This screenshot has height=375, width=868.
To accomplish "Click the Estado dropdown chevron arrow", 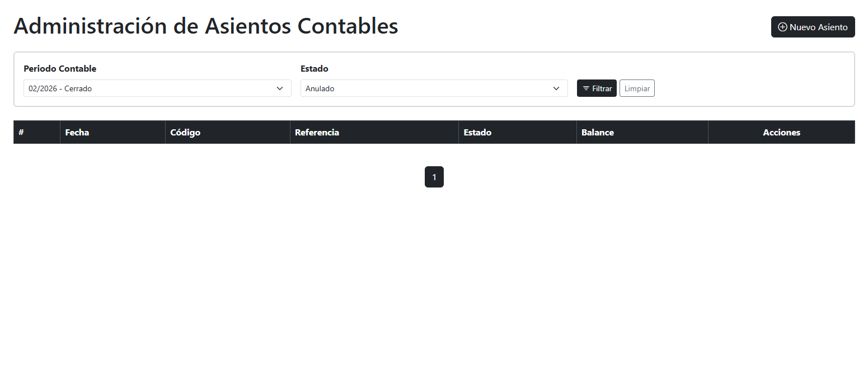I will (556, 88).
